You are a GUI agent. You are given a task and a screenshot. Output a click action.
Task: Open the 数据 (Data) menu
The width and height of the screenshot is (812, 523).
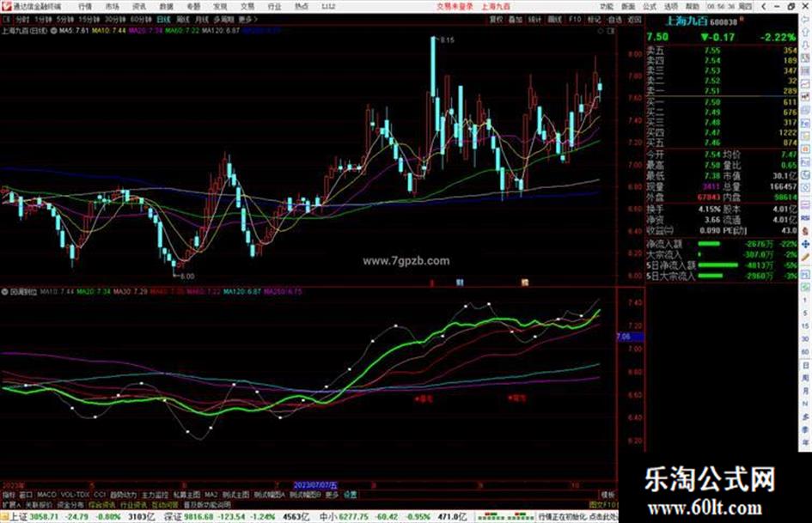166,7
